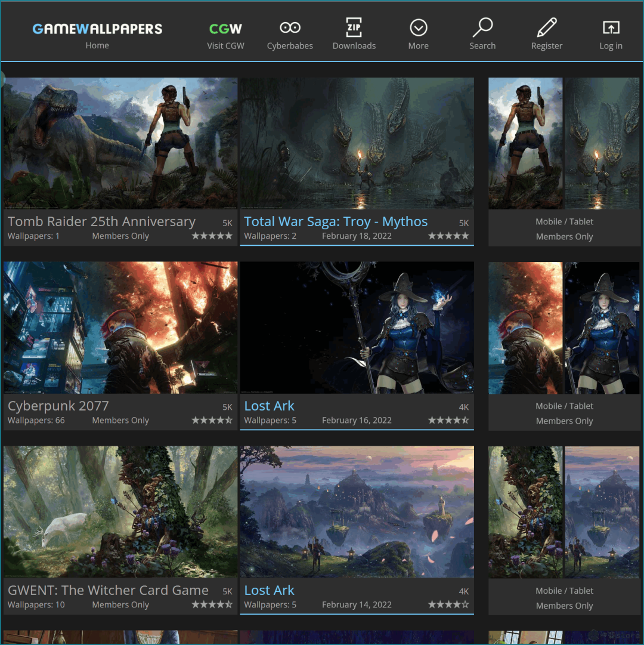
Task: Open Total War Saga Troy Mythos thumbnail
Action: [357, 143]
